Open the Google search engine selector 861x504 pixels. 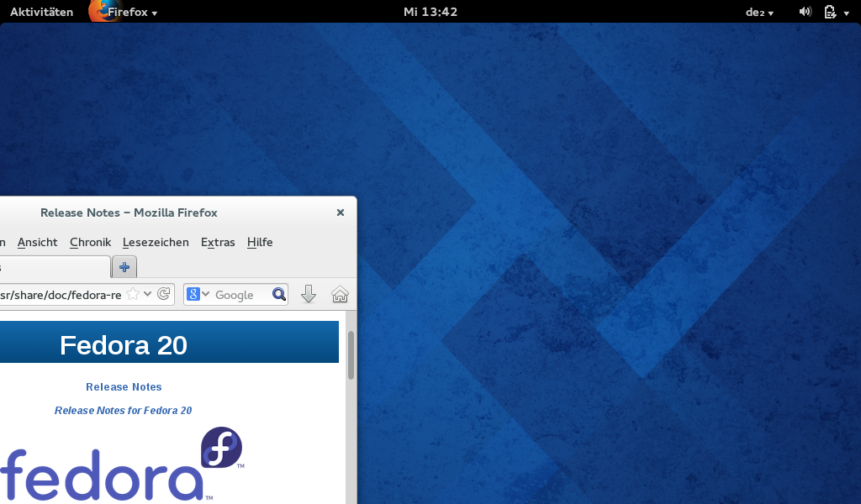198,294
